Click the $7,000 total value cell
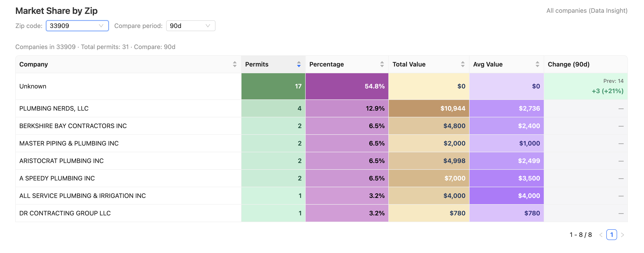 pyautogui.click(x=429, y=178)
